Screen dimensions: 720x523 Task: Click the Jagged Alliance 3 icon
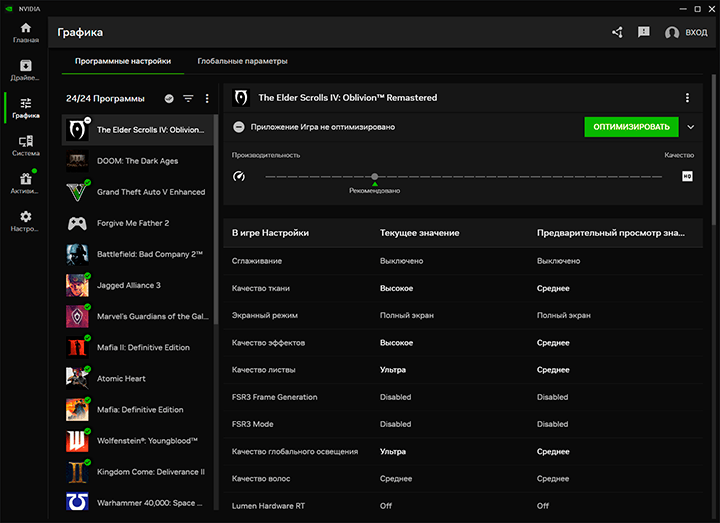pos(77,285)
